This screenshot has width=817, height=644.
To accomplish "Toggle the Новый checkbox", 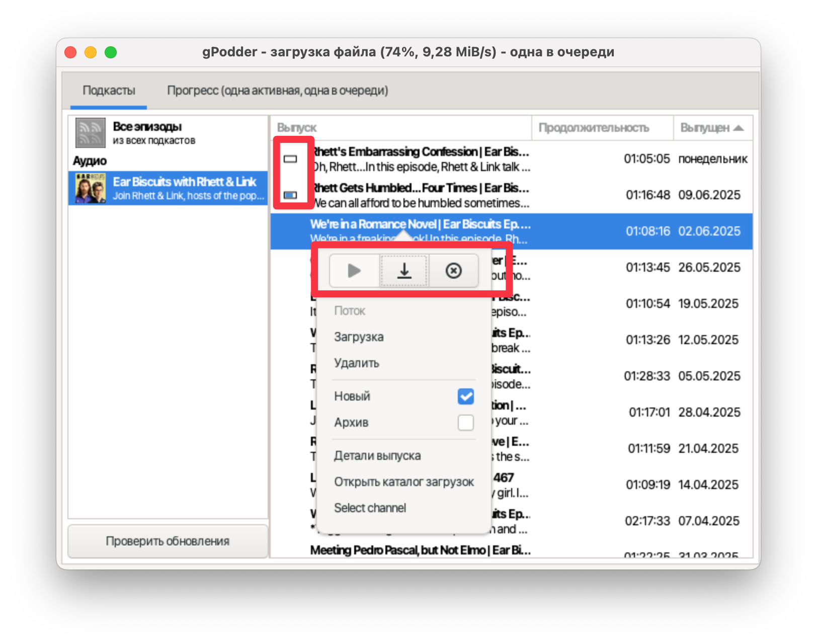I will pyautogui.click(x=465, y=396).
